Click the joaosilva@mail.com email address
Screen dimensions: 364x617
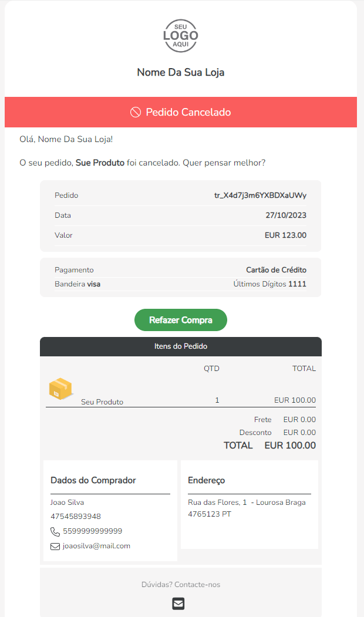(96, 546)
